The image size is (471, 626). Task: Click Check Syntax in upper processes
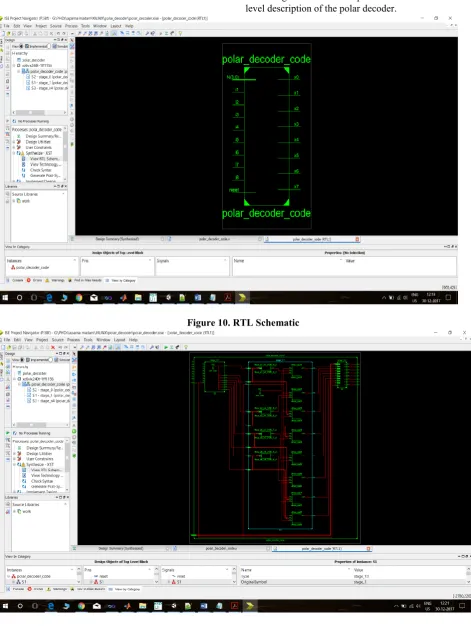tap(40, 170)
